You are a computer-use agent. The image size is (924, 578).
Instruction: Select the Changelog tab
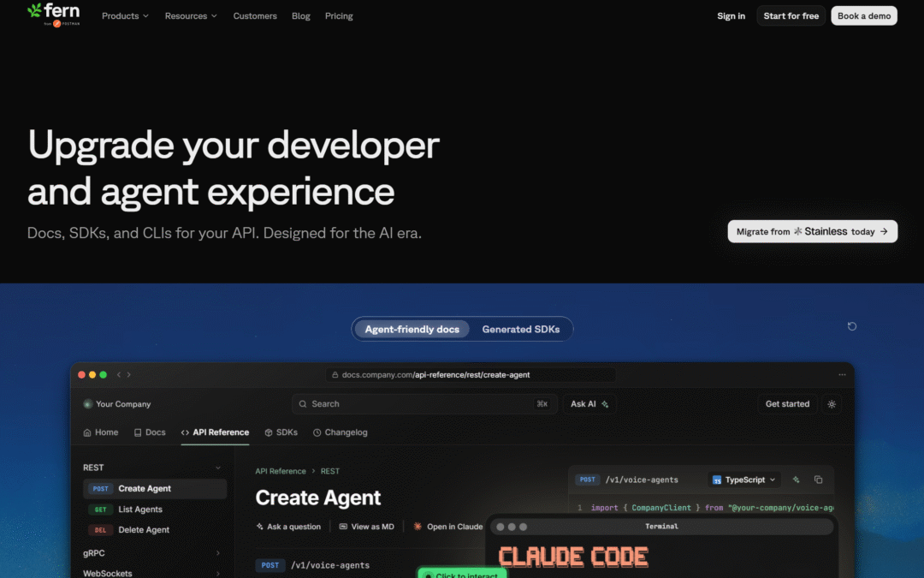[x=340, y=432]
